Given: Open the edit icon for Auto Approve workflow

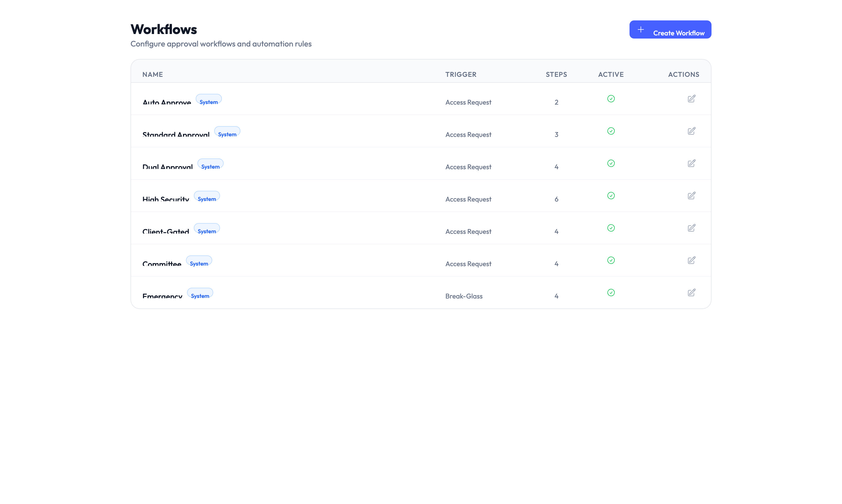Looking at the screenshot, I should 692,99.
